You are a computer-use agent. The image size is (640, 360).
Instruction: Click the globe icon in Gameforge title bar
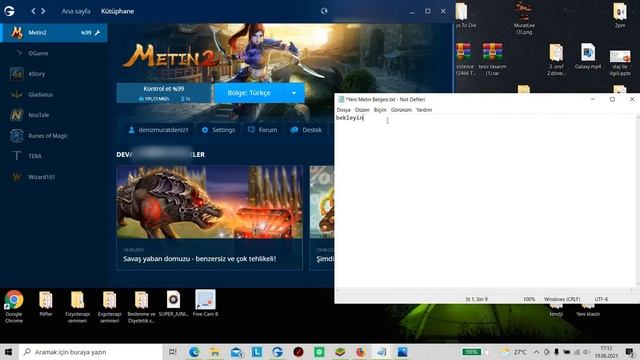pos(324,11)
